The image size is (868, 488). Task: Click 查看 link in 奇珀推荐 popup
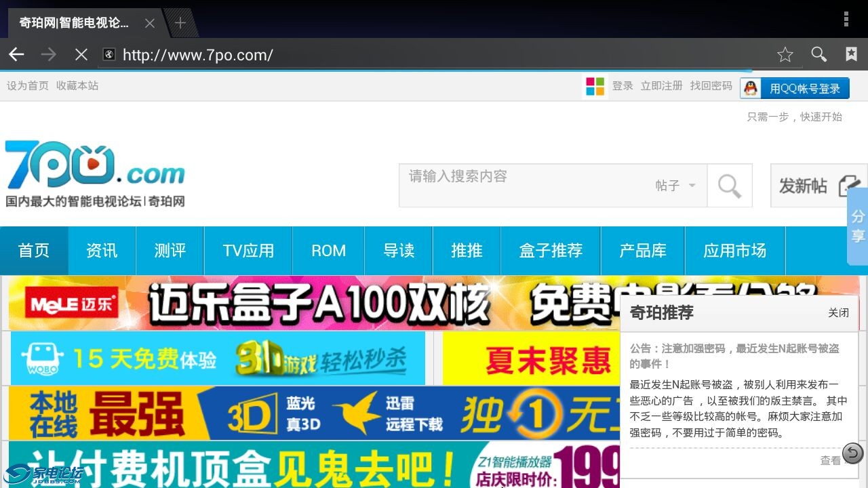831,460
